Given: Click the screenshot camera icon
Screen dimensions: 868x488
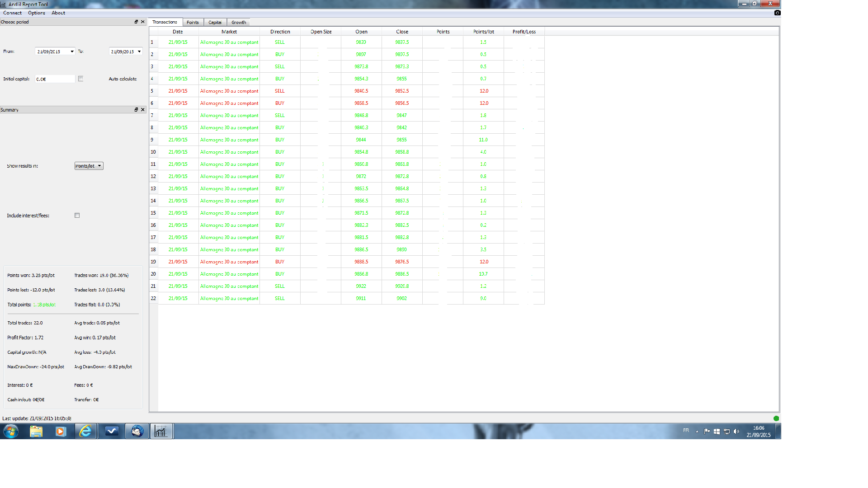Looking at the screenshot, I should click(x=777, y=13).
